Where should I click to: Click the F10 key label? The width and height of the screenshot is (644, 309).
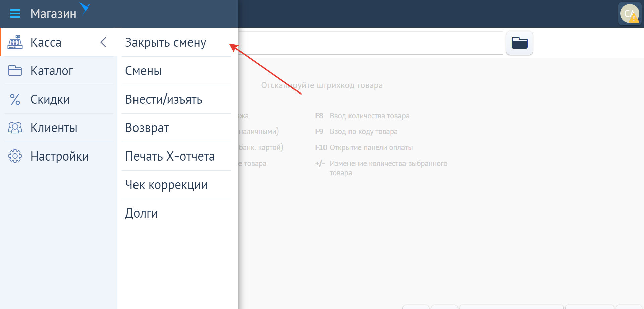[x=321, y=147]
